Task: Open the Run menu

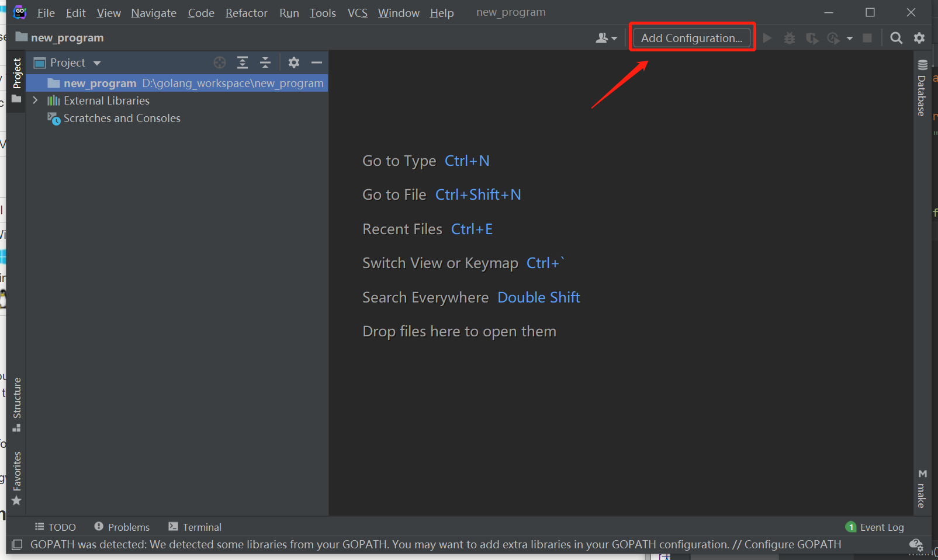Action: point(289,13)
